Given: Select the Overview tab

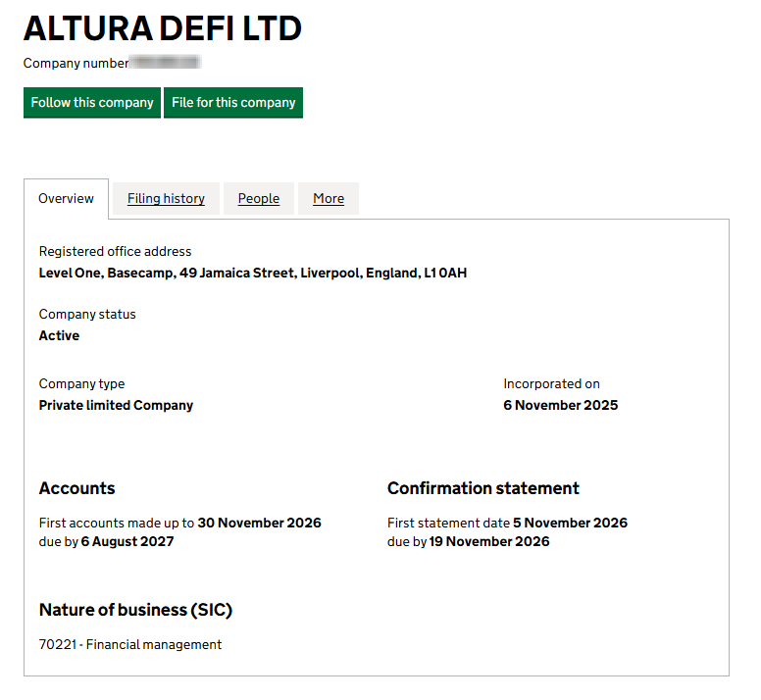Looking at the screenshot, I should (66, 198).
